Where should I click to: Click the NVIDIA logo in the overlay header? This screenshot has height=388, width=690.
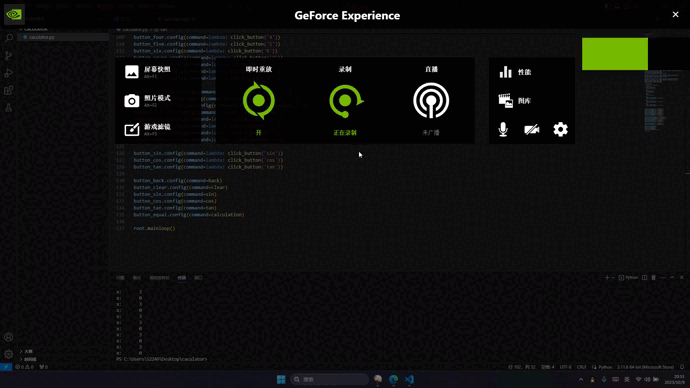pos(14,15)
